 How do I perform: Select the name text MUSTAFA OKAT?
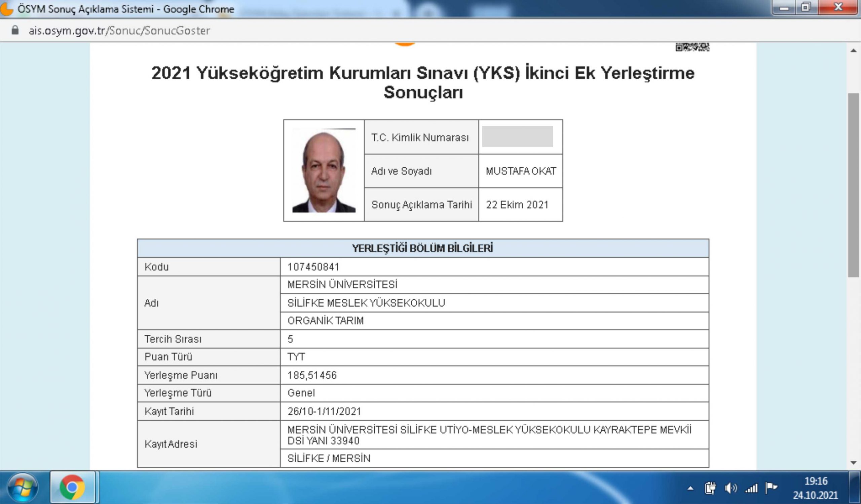pos(521,171)
